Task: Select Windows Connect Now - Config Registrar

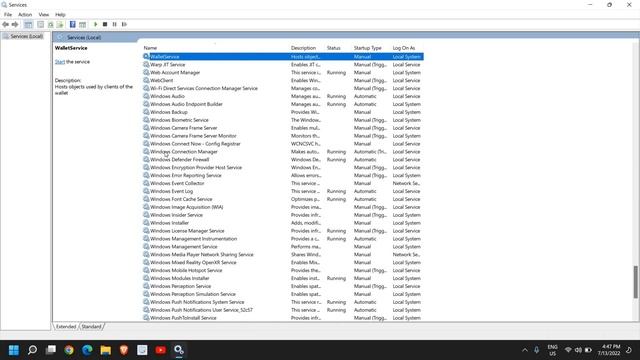Action: tap(283, 144)
